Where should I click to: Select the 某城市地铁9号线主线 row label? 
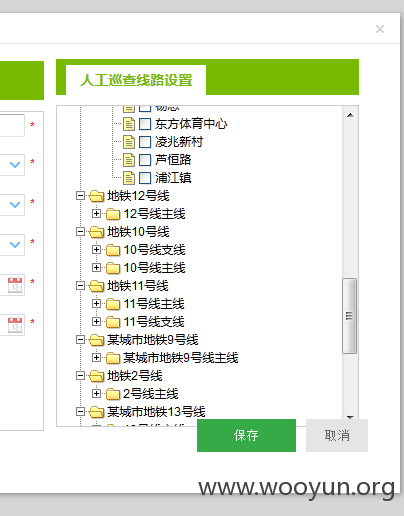pos(181,358)
